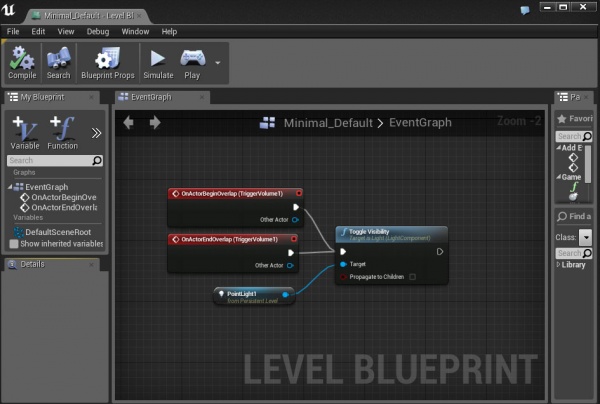Navigate back in graph history
Image resolution: width=600 pixels, height=404 pixels.
coord(129,122)
